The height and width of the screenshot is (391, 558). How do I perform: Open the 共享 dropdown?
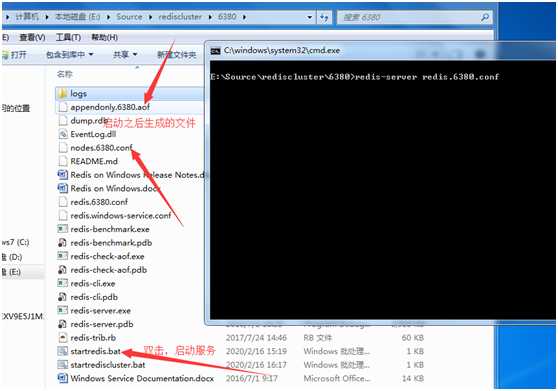(125, 54)
